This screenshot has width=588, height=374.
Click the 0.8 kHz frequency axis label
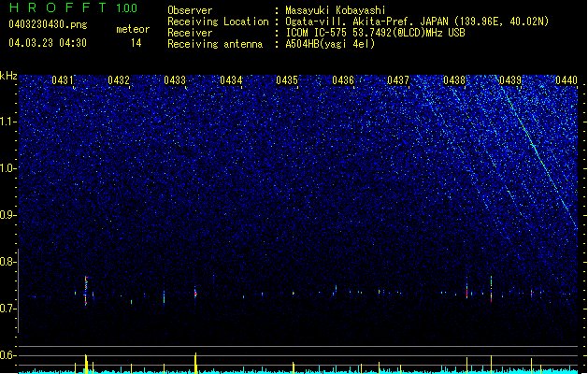8,262
